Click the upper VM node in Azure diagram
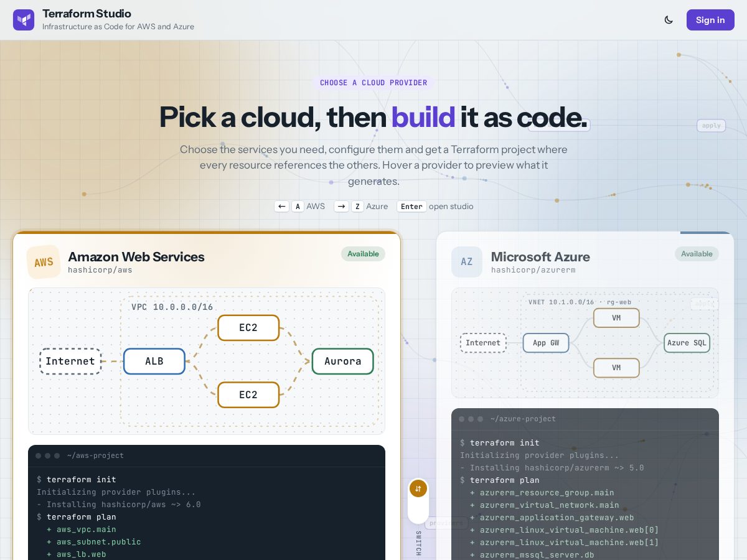The width and height of the screenshot is (747, 560). (x=616, y=318)
